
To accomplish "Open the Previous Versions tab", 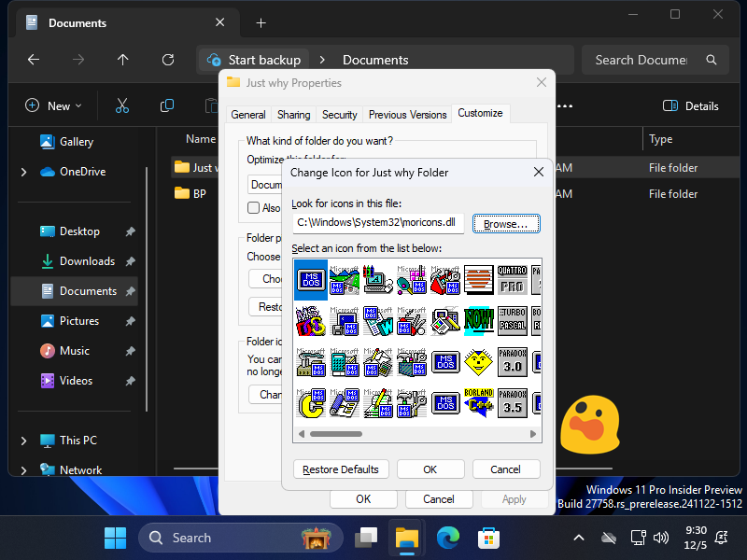I will click(x=408, y=115).
